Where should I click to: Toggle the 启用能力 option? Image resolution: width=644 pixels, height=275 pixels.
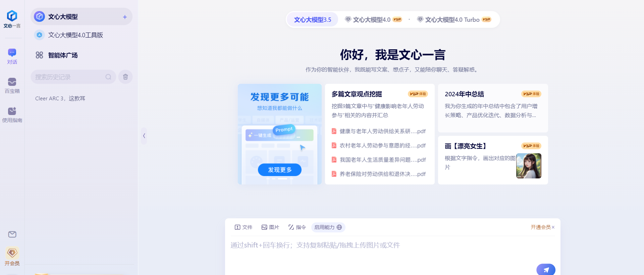point(328,227)
